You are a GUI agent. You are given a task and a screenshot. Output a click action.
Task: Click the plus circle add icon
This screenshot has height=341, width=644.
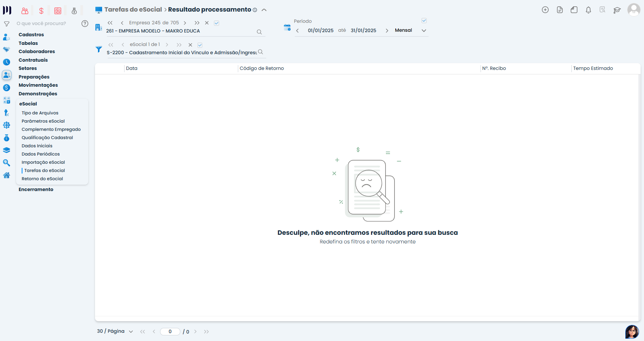(545, 10)
